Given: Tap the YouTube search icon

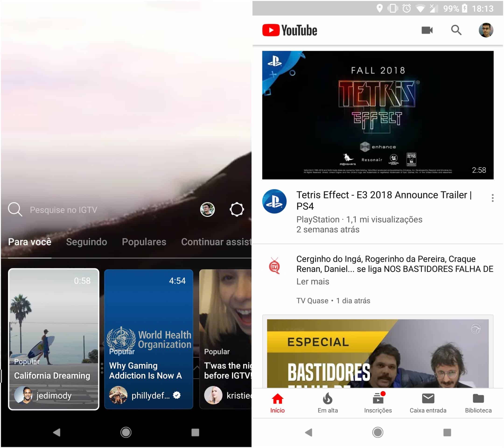Looking at the screenshot, I should point(456,30).
